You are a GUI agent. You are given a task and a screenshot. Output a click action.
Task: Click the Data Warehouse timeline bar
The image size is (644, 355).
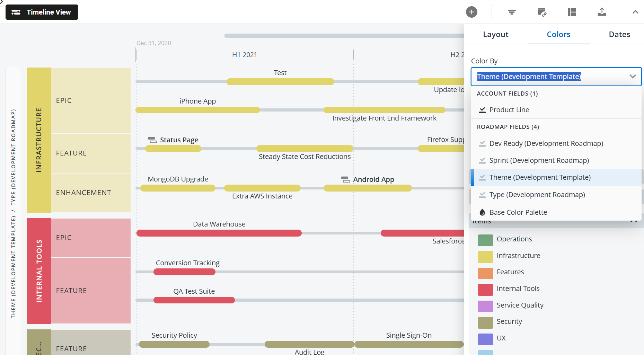(219, 233)
